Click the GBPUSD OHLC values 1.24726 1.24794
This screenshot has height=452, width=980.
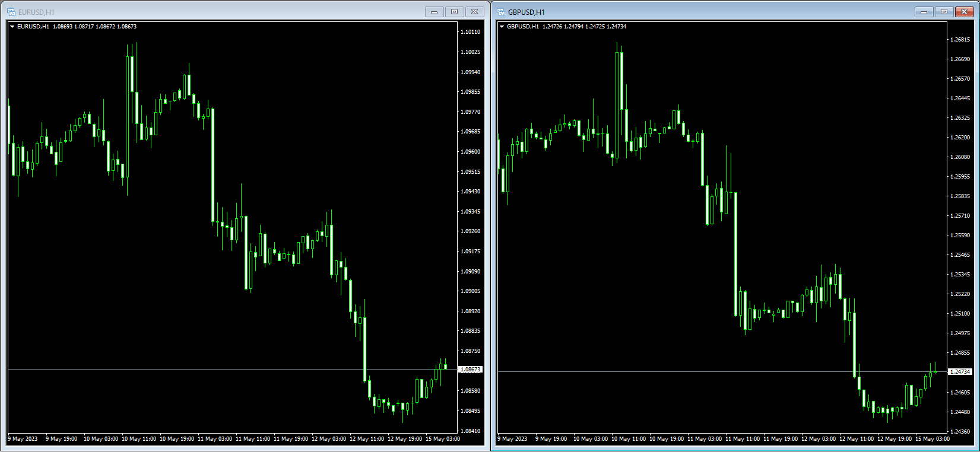pyautogui.click(x=563, y=26)
